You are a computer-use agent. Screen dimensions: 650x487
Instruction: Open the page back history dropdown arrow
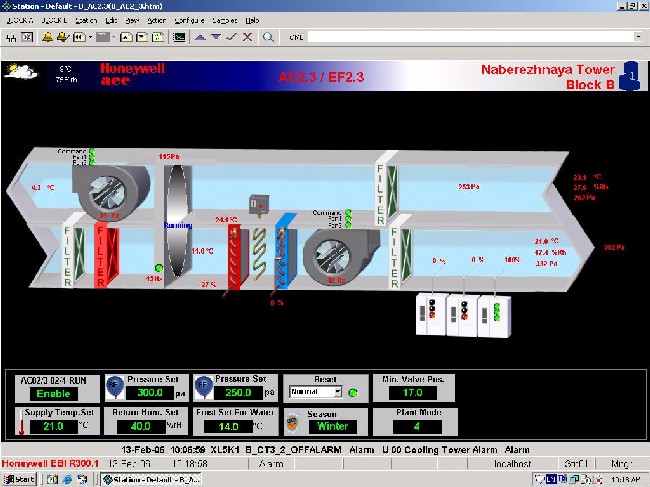90,37
